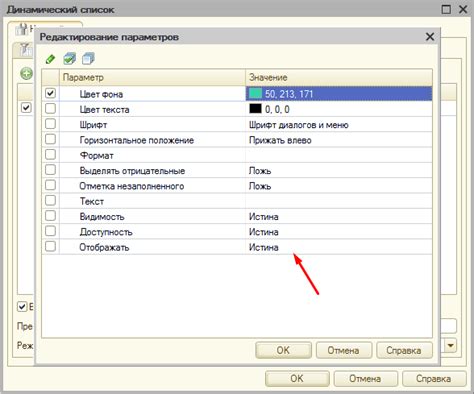474x394 pixels.
Task: Open Справка in Редактирование параметров dialog
Action: (404, 350)
